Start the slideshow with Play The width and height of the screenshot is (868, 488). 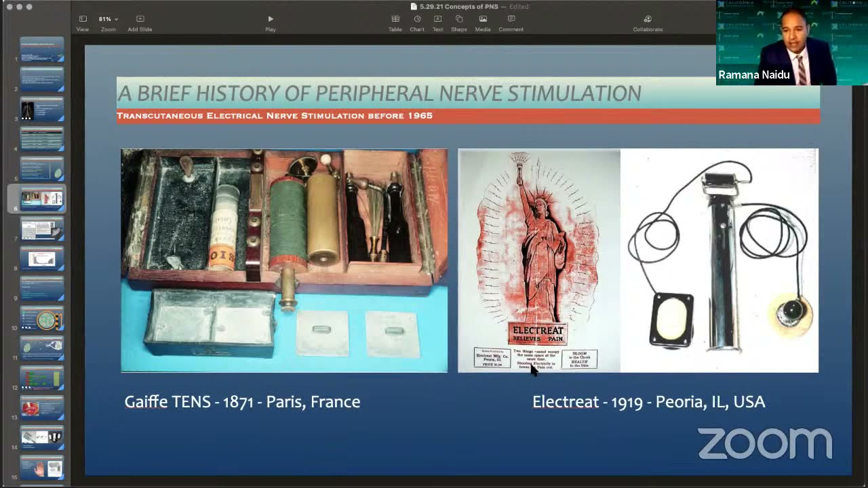tap(271, 23)
